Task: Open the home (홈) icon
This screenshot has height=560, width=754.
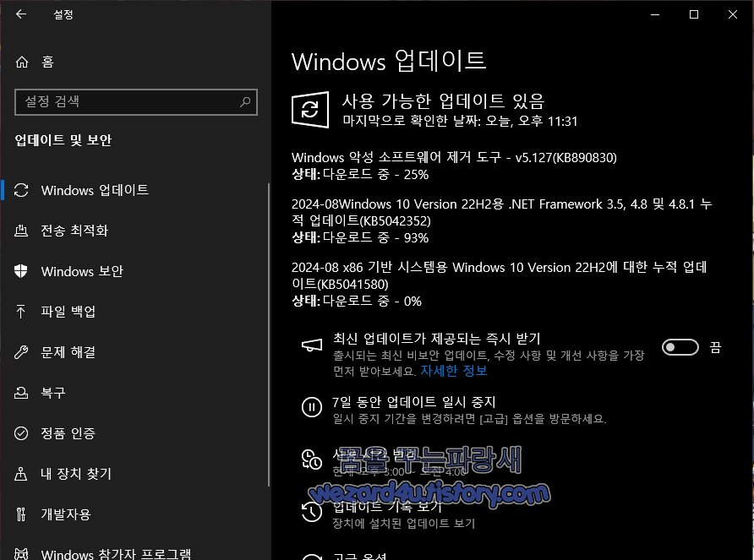Action: pyautogui.click(x=22, y=62)
